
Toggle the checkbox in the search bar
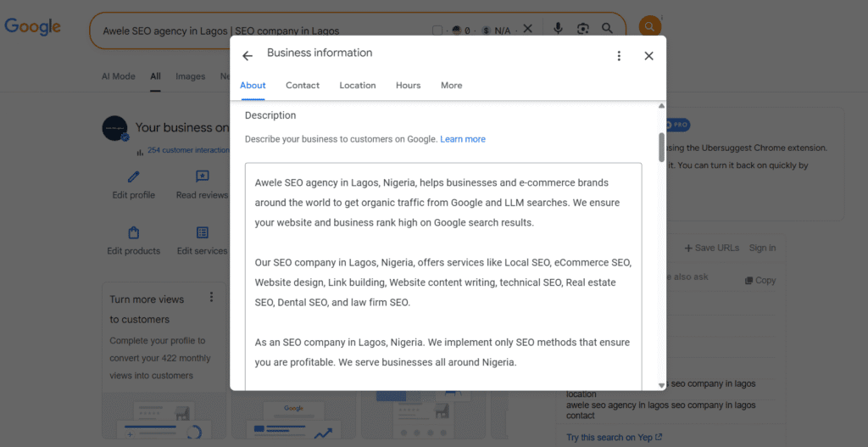(437, 31)
